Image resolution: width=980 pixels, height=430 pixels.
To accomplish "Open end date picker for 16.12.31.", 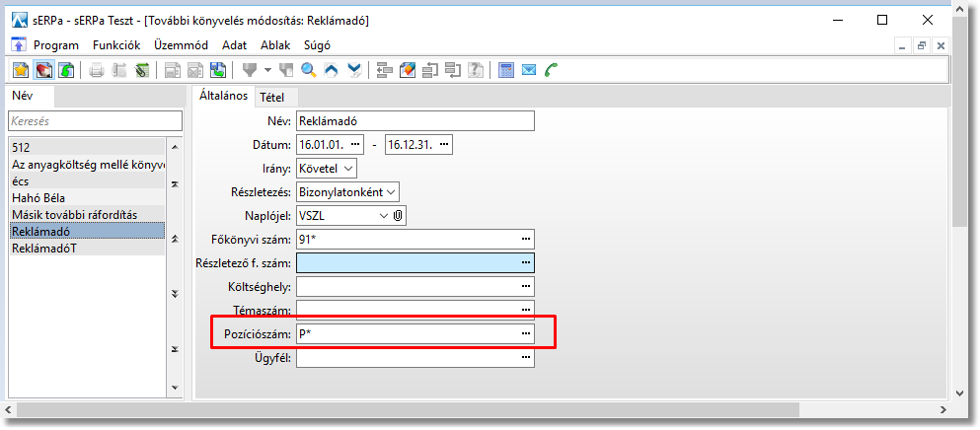I will 444,144.
